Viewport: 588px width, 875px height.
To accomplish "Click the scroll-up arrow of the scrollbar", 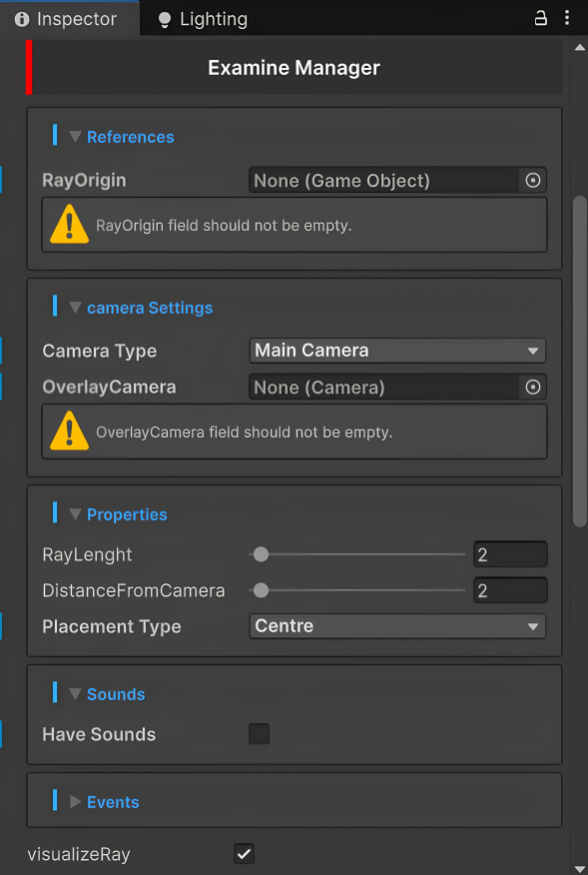I will (x=580, y=47).
